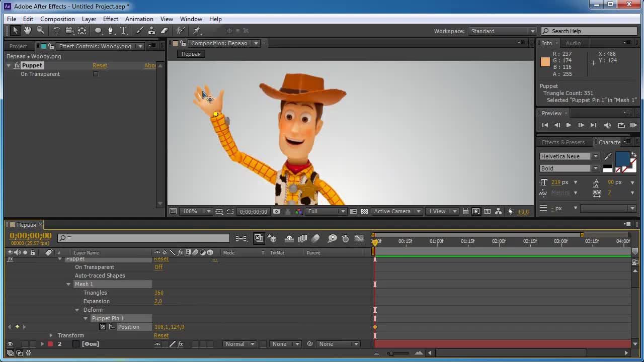Image resolution: width=644 pixels, height=362 pixels.
Task: Show channel and color management settings
Action: click(298, 212)
